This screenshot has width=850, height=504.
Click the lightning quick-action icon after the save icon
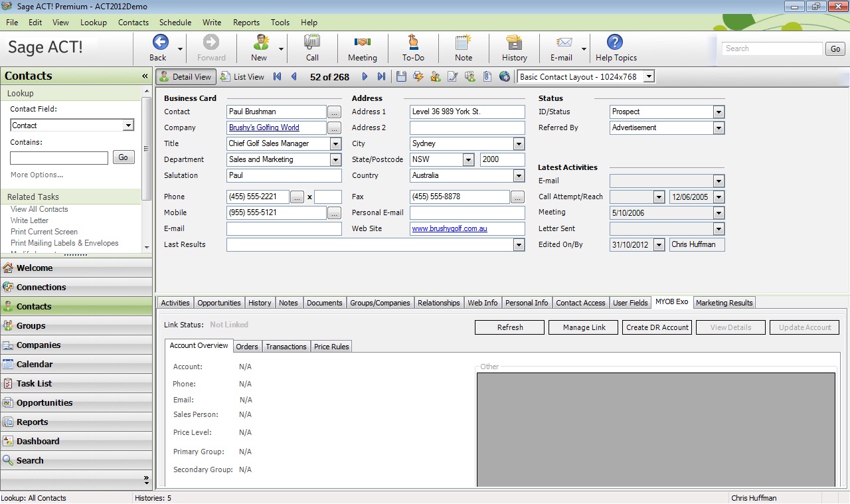(418, 77)
